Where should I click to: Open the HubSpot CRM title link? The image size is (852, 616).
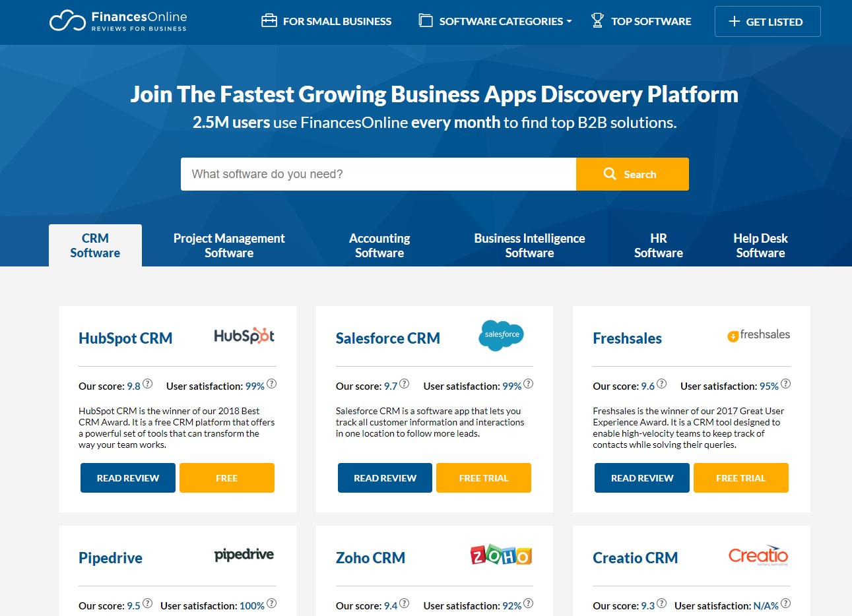point(125,338)
